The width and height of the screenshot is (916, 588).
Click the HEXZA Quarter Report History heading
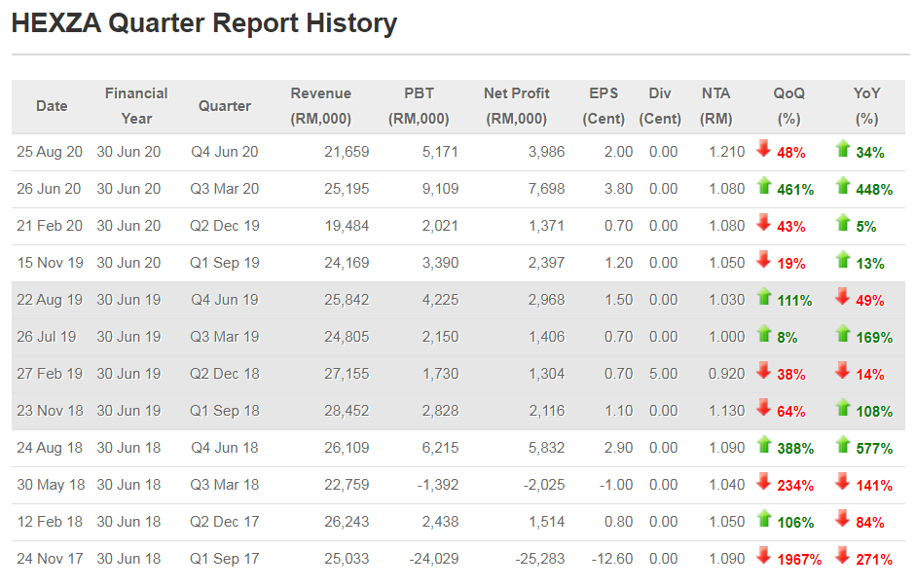coord(203,23)
